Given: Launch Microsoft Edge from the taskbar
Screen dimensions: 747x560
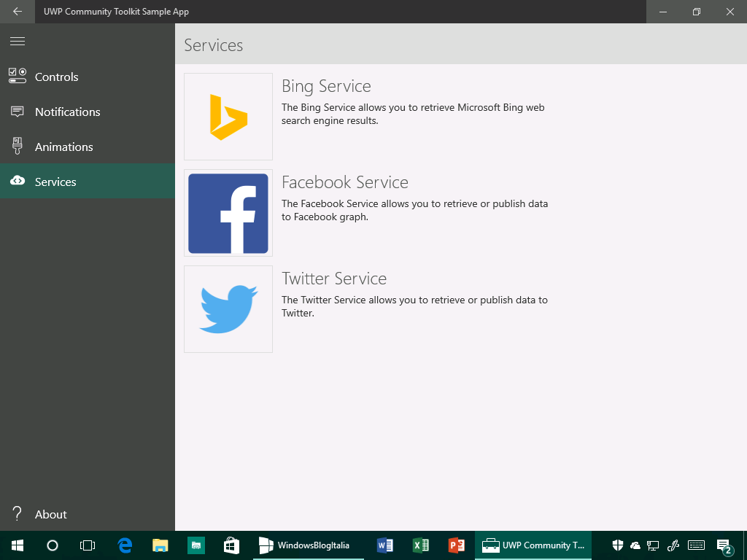Looking at the screenshot, I should (x=125, y=545).
